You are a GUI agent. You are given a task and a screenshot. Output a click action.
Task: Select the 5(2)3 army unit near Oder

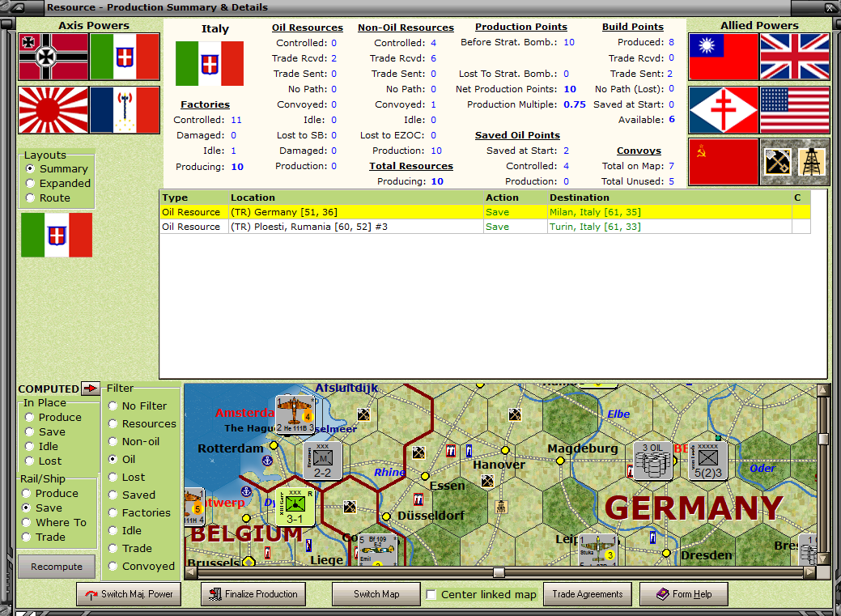(x=708, y=461)
